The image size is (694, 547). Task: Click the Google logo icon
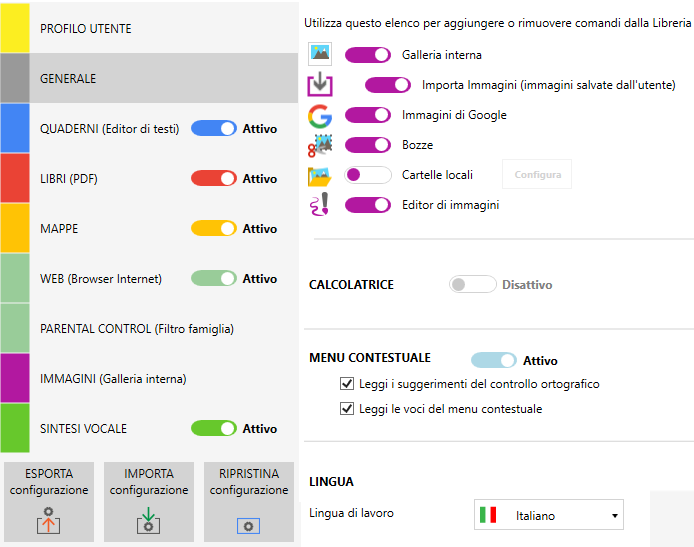(x=320, y=115)
